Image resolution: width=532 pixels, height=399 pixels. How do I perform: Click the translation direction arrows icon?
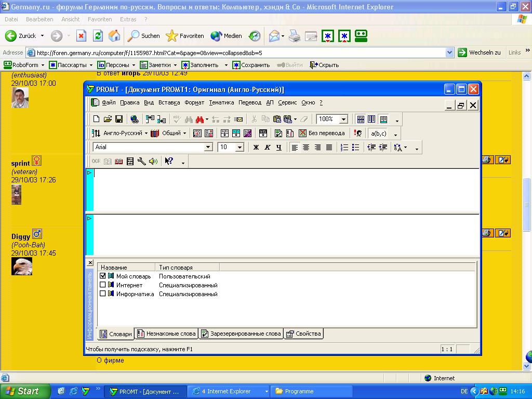pyautogui.click(x=96, y=134)
